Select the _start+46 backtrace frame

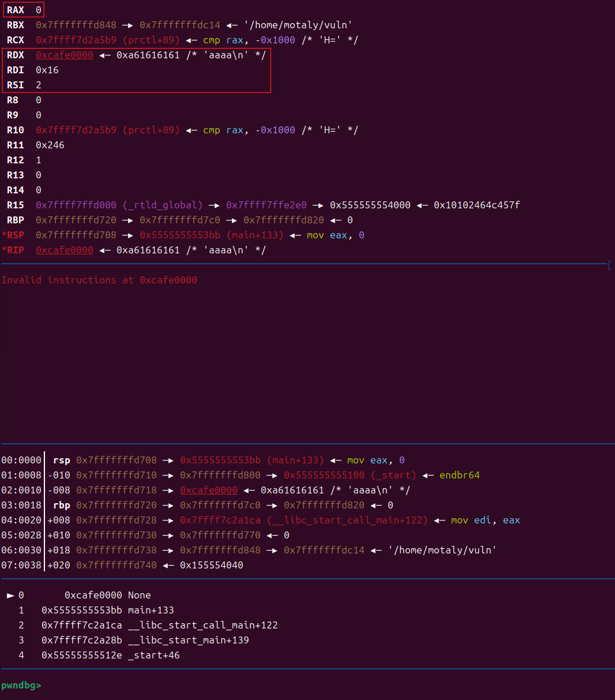point(153,655)
